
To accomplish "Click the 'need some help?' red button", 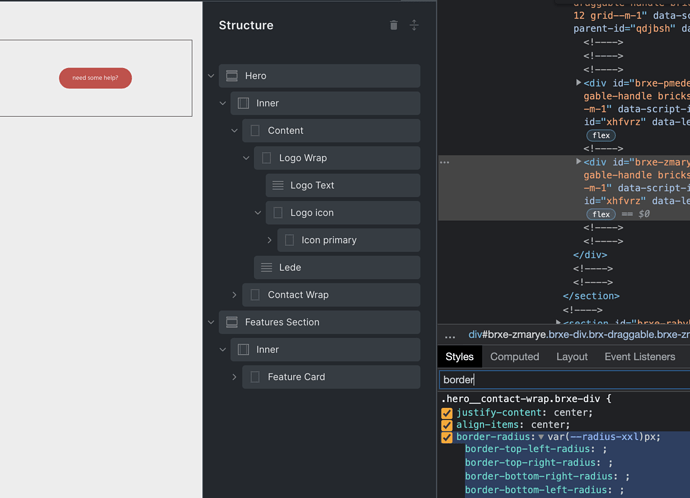I will pos(95,78).
